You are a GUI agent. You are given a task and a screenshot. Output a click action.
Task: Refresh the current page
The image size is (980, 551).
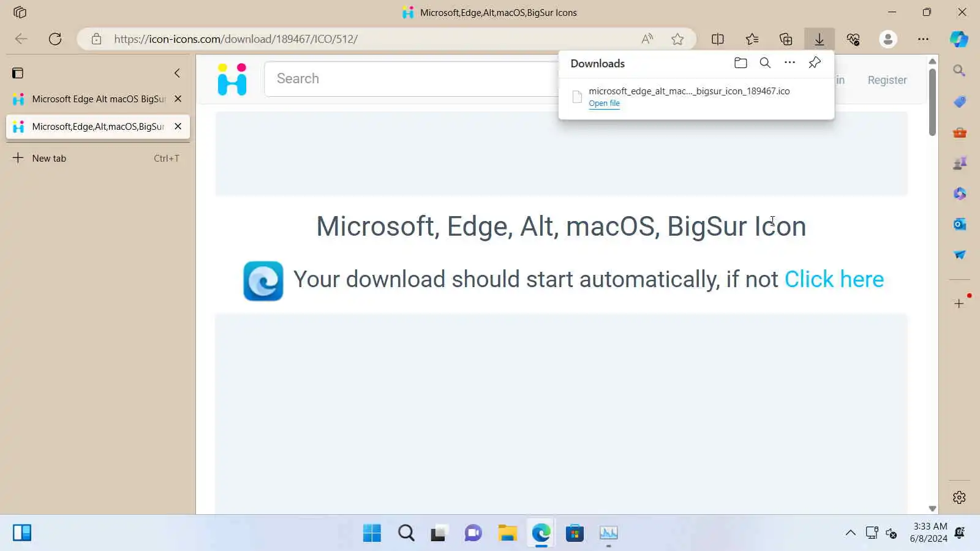tap(55, 39)
